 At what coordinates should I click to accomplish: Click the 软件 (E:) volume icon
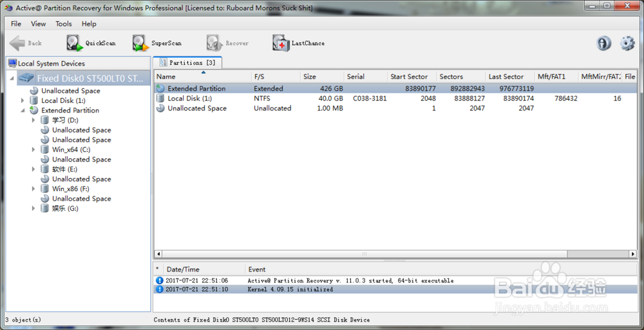click(x=45, y=169)
